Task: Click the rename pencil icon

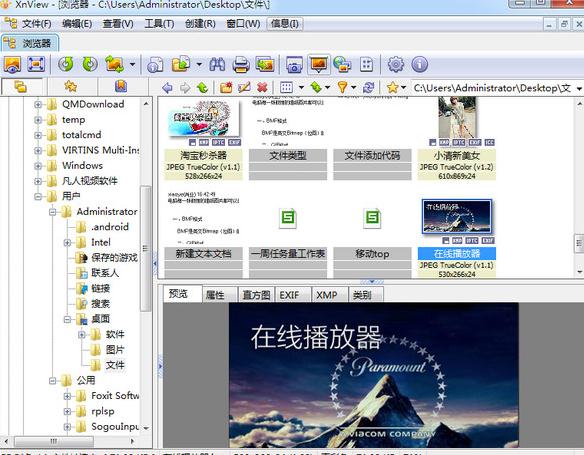Action: tap(244, 88)
